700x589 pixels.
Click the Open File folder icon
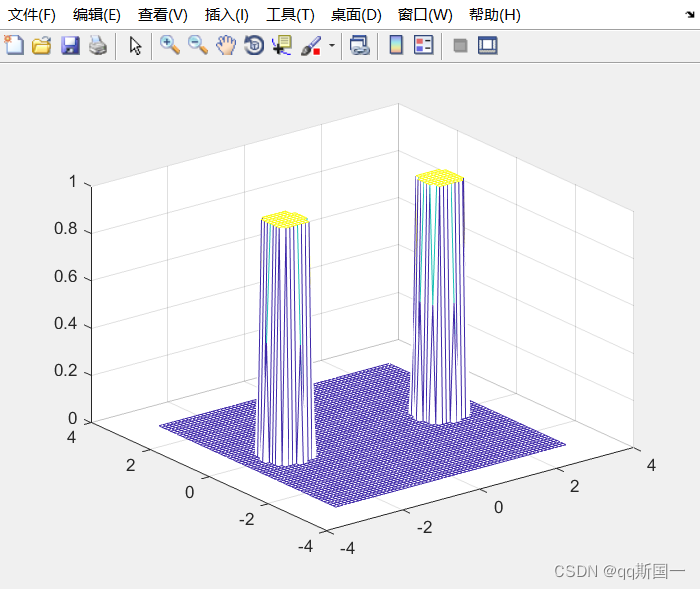pos(42,46)
